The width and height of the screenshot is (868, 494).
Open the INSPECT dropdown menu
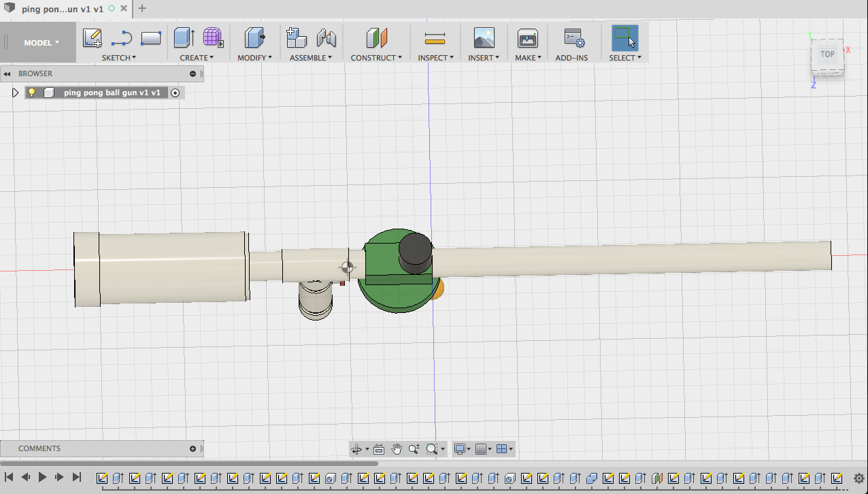tap(435, 58)
